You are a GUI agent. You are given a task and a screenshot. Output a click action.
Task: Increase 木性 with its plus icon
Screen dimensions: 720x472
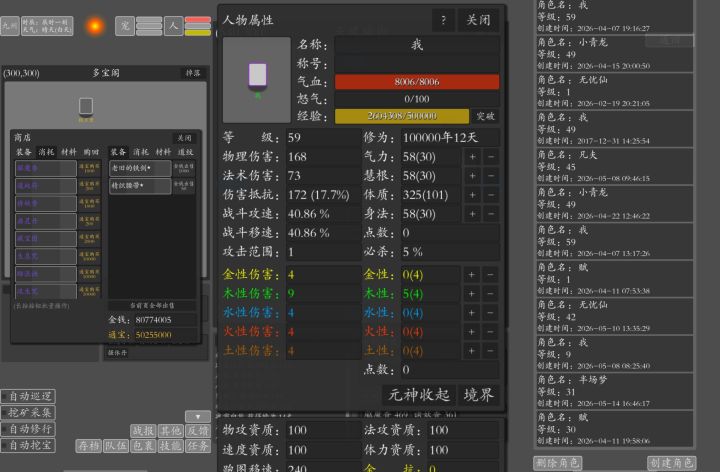[x=472, y=294]
